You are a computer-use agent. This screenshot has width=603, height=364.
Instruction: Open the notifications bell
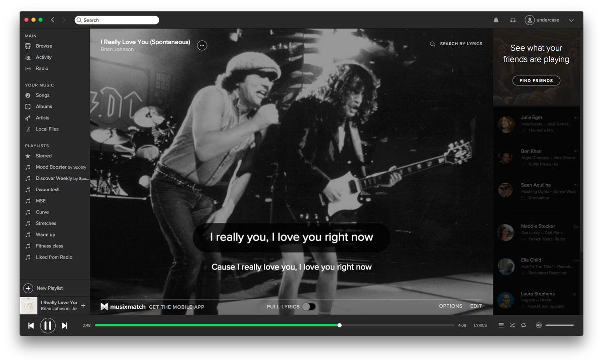click(x=496, y=20)
